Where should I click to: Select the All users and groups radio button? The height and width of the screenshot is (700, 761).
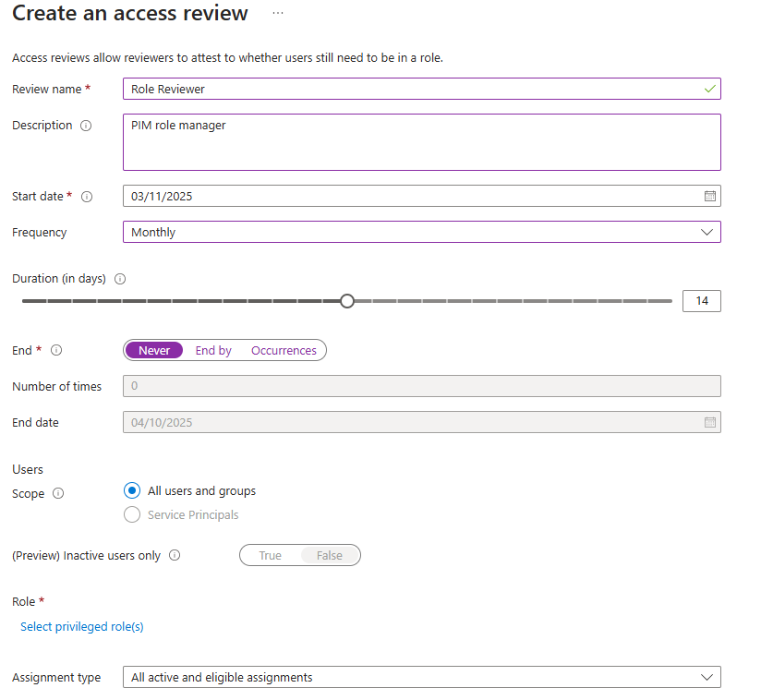(132, 491)
